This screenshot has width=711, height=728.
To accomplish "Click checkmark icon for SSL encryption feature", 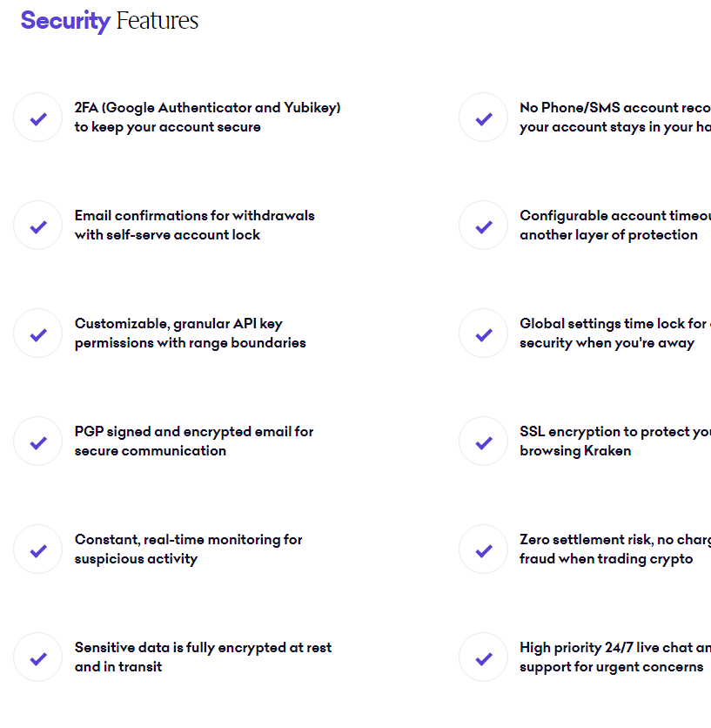I will tap(484, 442).
